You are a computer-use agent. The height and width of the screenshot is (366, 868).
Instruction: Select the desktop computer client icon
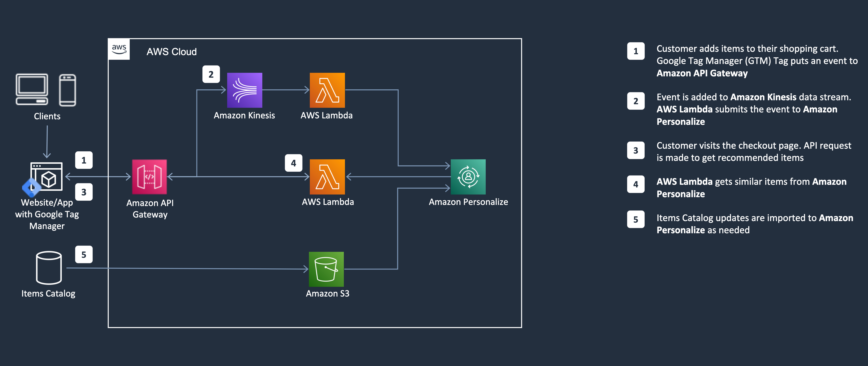tap(32, 89)
